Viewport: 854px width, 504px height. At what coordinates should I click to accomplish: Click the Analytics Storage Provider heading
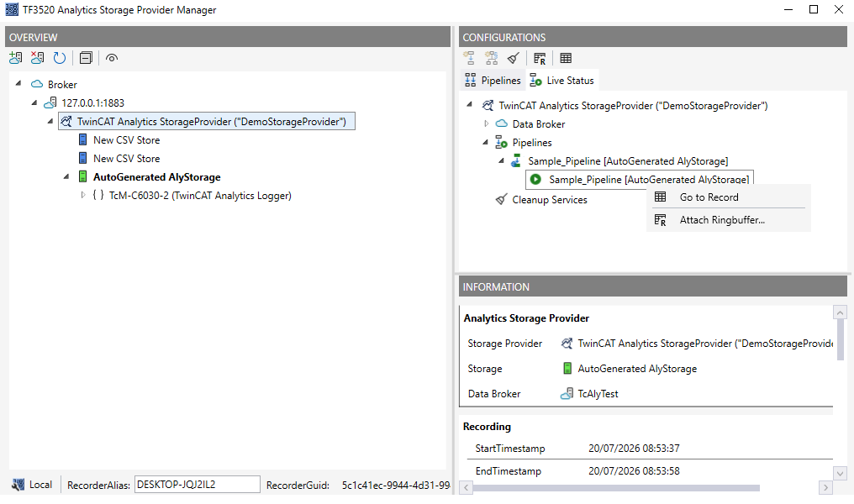526,318
